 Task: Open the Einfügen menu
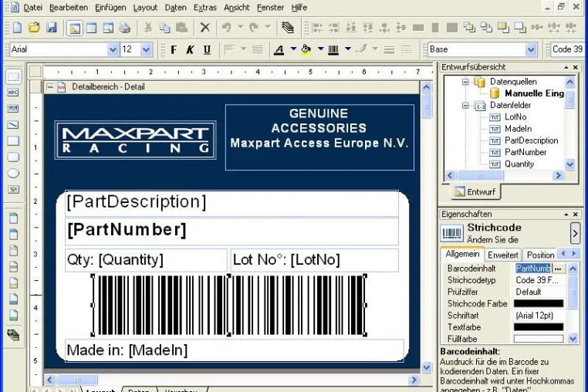[110, 8]
